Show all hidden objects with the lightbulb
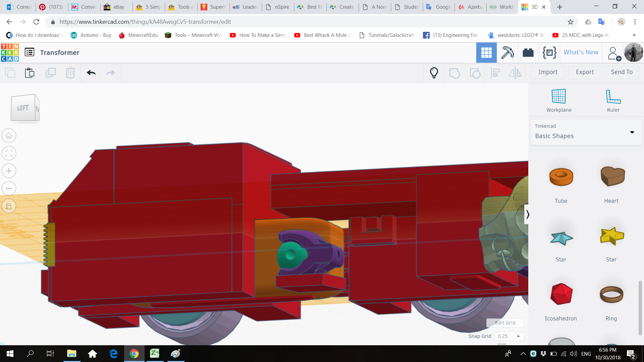 (x=434, y=73)
